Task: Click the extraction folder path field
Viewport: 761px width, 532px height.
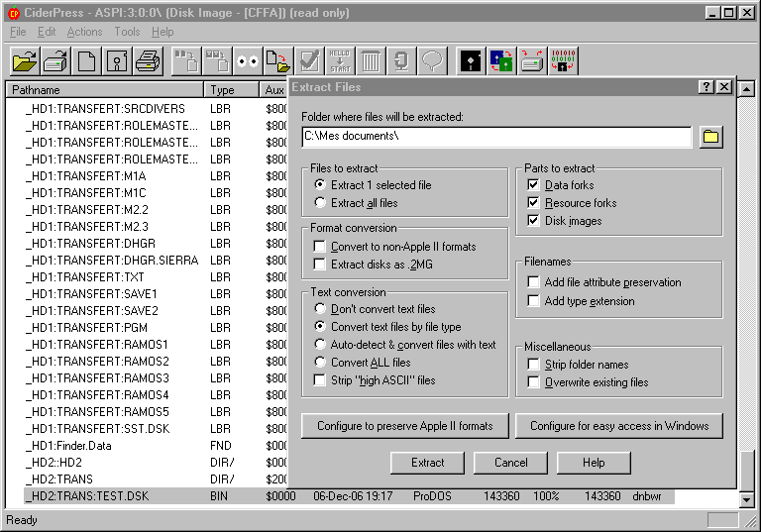Action: pos(496,137)
